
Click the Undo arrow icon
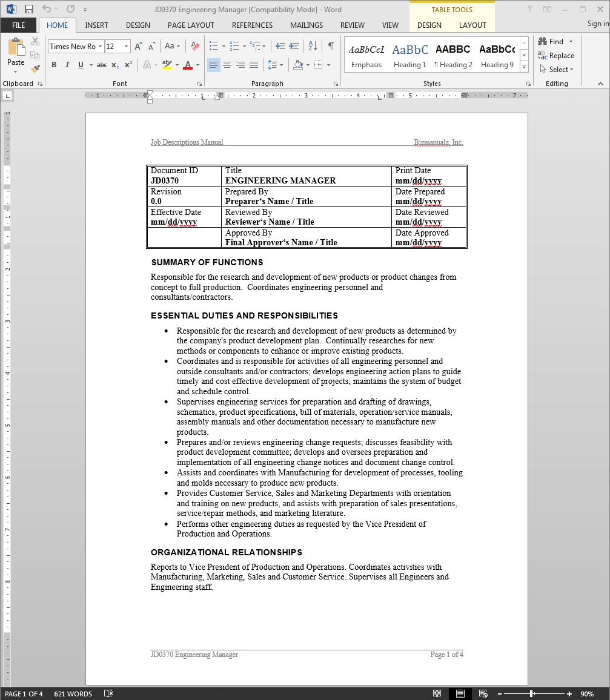point(47,9)
